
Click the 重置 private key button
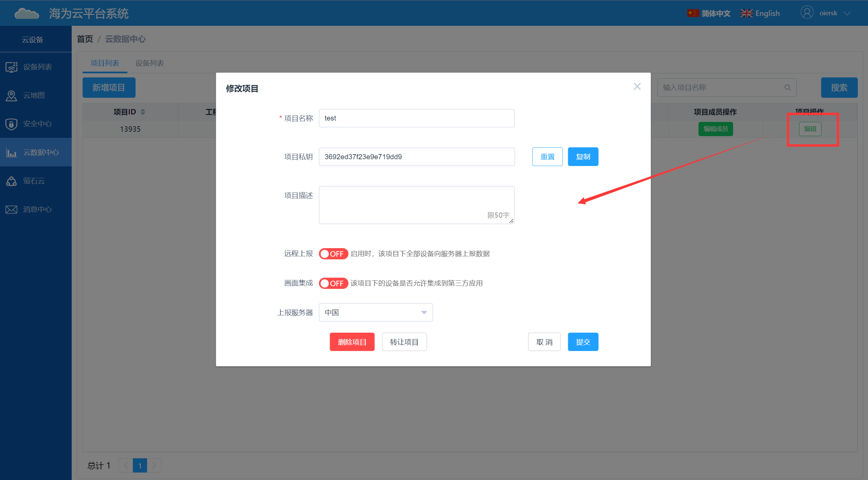point(548,157)
